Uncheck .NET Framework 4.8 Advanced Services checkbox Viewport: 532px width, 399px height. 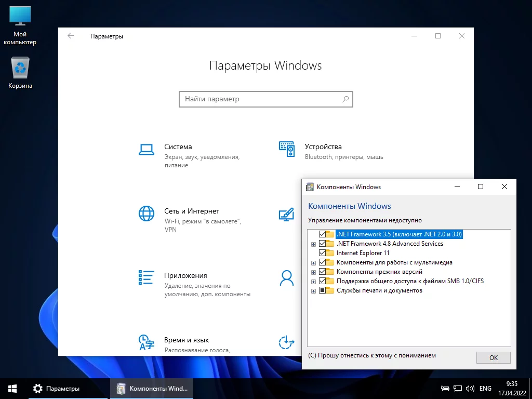pos(322,244)
